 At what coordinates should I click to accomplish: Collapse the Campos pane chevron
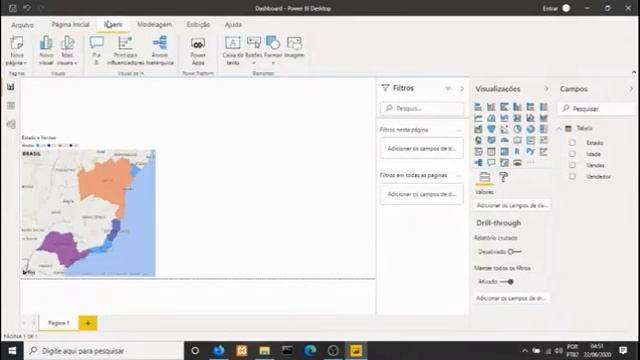(631, 89)
